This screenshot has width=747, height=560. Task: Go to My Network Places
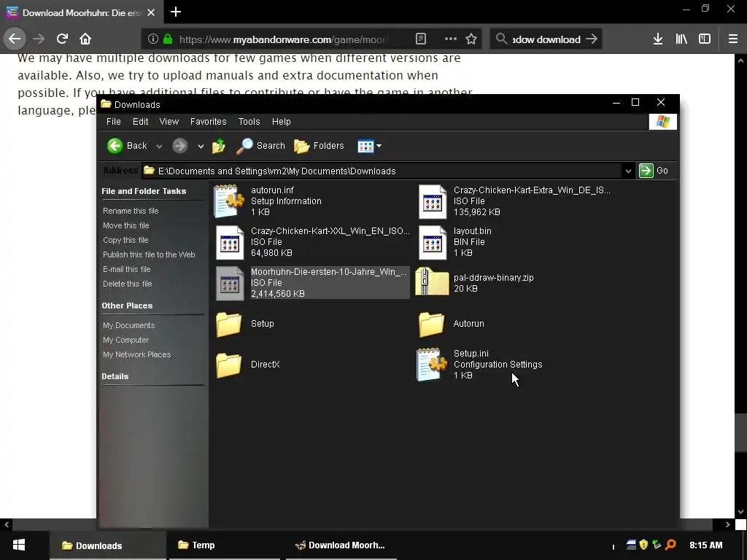click(136, 354)
